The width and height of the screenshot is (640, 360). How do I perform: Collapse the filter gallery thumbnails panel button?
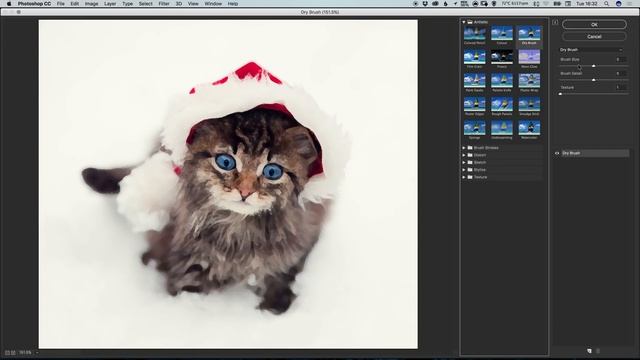(x=555, y=22)
